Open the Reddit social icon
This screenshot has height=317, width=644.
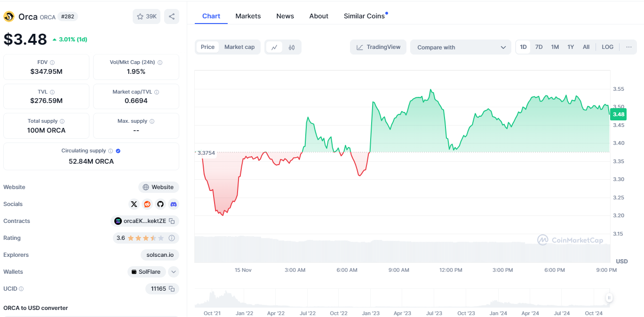147,204
